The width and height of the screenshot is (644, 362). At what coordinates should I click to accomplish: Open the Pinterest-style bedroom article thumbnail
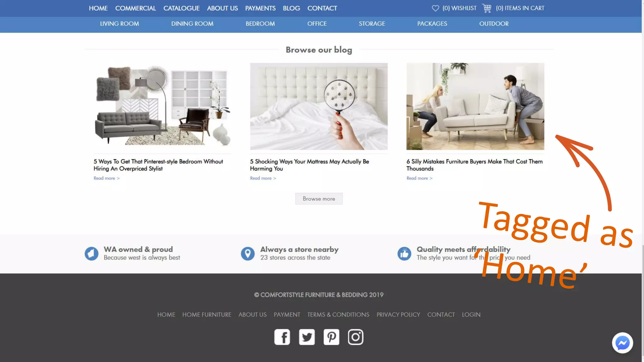pos(162,106)
